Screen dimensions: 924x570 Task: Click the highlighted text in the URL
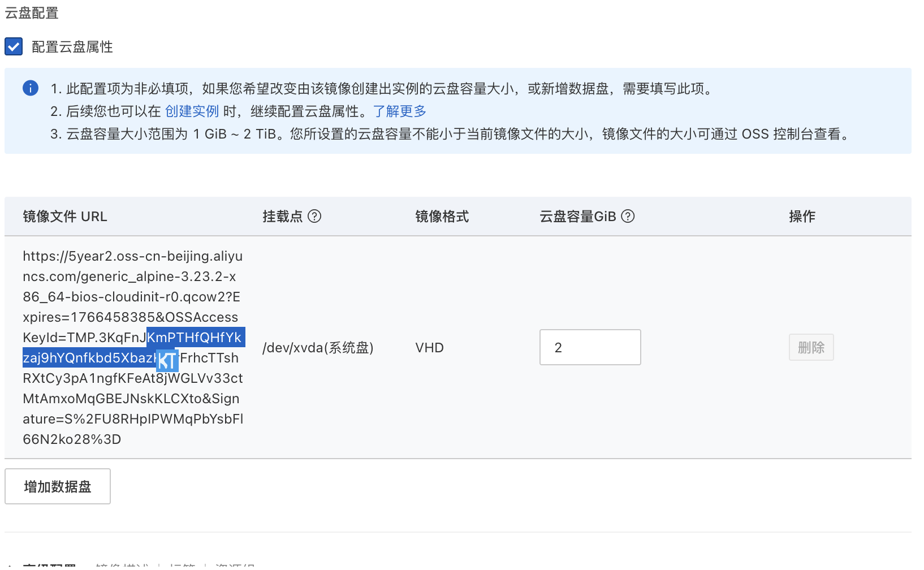click(x=195, y=338)
